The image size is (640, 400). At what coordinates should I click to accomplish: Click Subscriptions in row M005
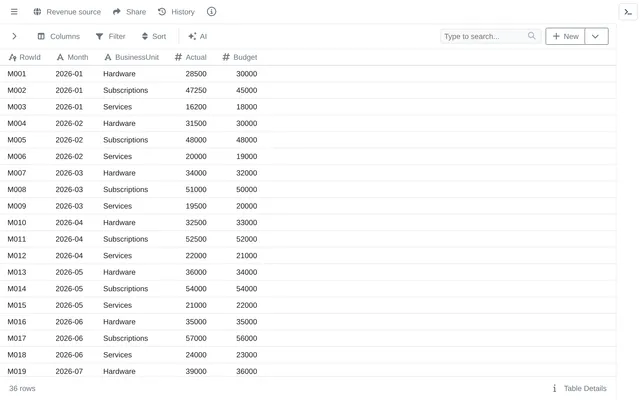tap(125, 140)
